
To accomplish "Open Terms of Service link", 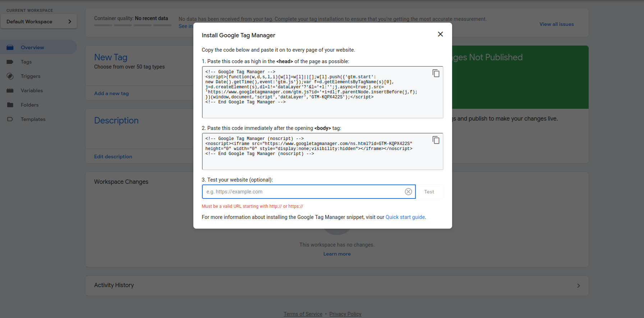I will [x=303, y=314].
